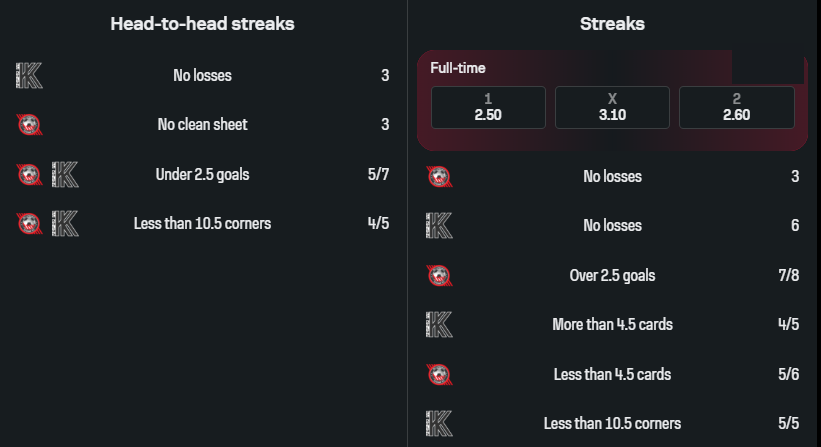Click the Over 2.5 goals streak label
The image size is (821, 447).
click(x=612, y=275)
